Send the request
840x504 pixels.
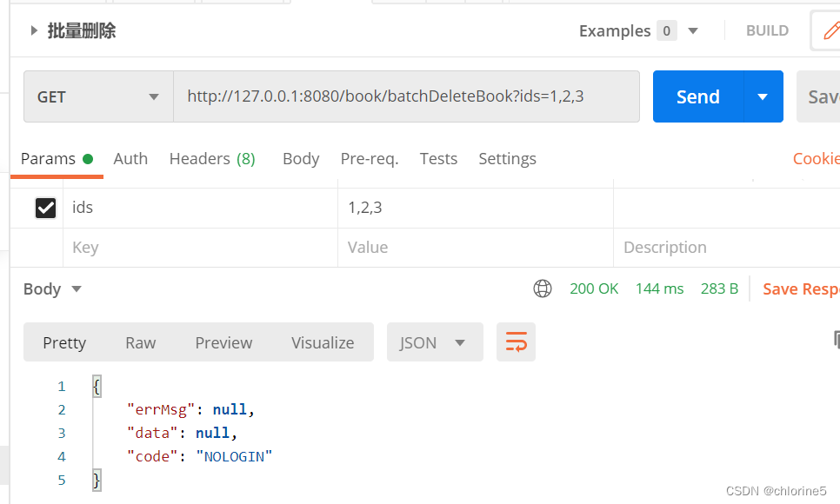pyautogui.click(x=698, y=96)
